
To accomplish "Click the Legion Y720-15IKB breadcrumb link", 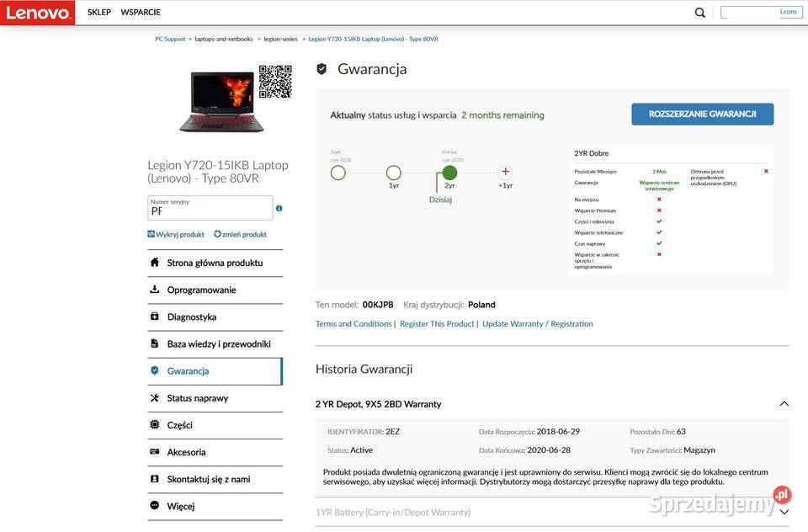I will point(374,39).
